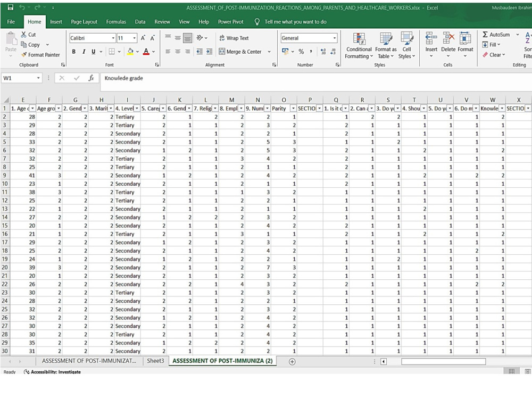Align text left in cell

tap(168, 52)
